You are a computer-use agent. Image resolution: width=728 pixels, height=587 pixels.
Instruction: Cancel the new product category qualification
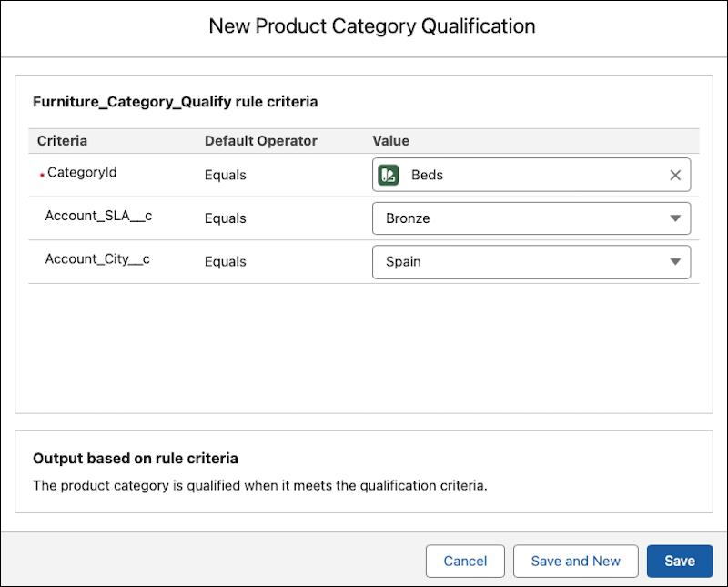(x=465, y=561)
